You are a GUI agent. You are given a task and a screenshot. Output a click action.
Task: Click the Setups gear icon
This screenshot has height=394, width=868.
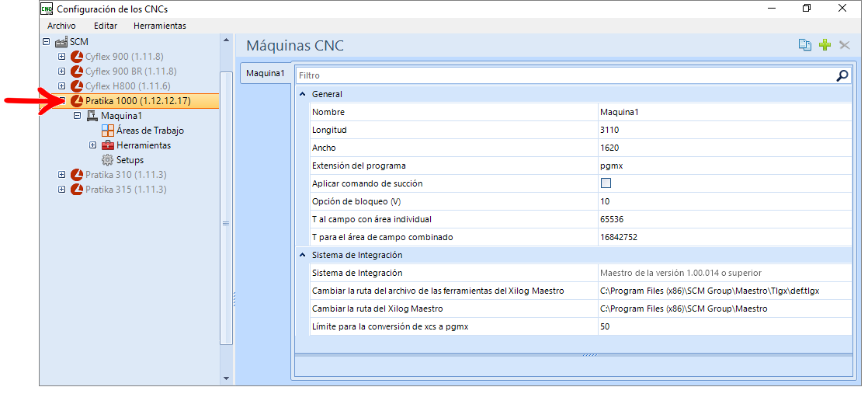pos(108,160)
